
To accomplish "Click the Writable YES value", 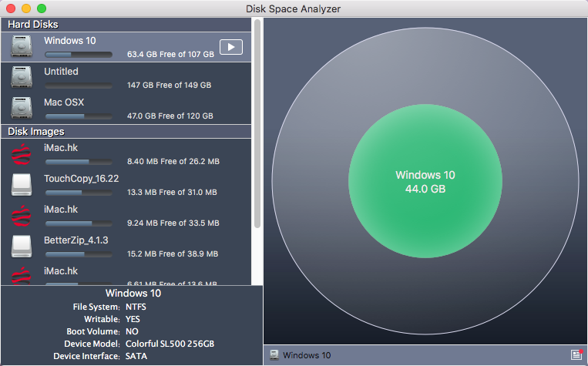I will coord(133,319).
